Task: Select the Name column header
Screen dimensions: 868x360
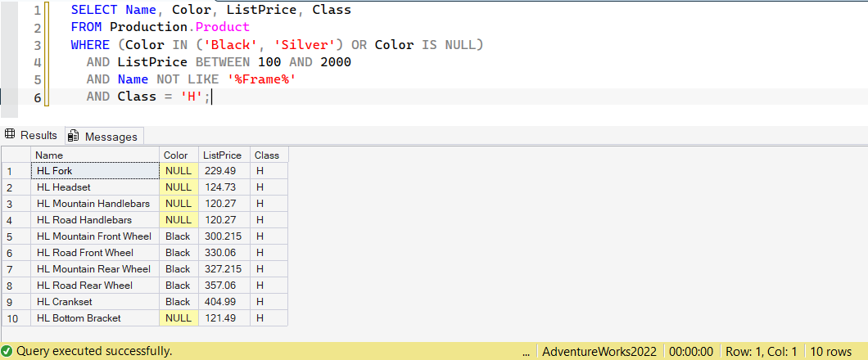Action: [95, 155]
